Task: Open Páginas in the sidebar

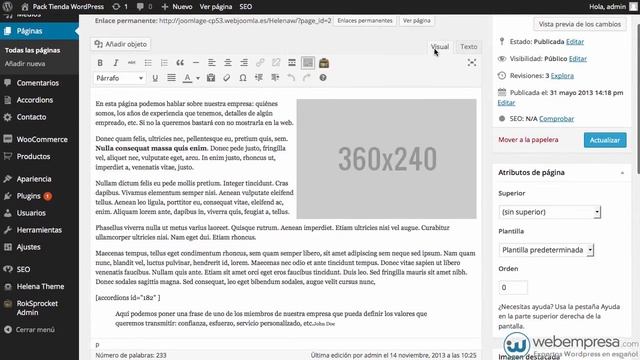Action: 39,31
